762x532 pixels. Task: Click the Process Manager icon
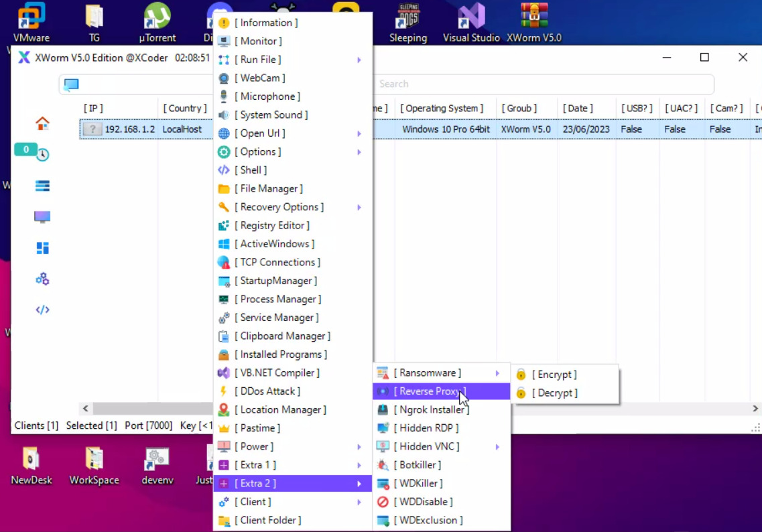(x=224, y=300)
